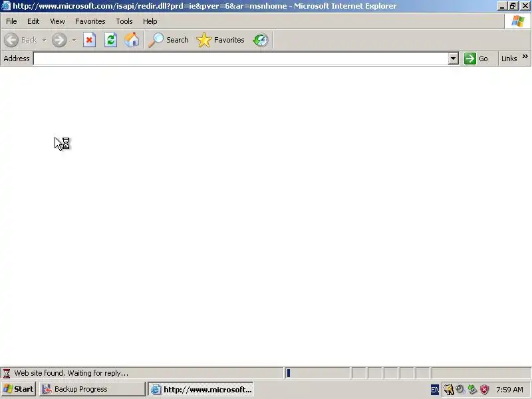Expand the Address bar dropdown arrow
532x399 pixels.
[453, 59]
